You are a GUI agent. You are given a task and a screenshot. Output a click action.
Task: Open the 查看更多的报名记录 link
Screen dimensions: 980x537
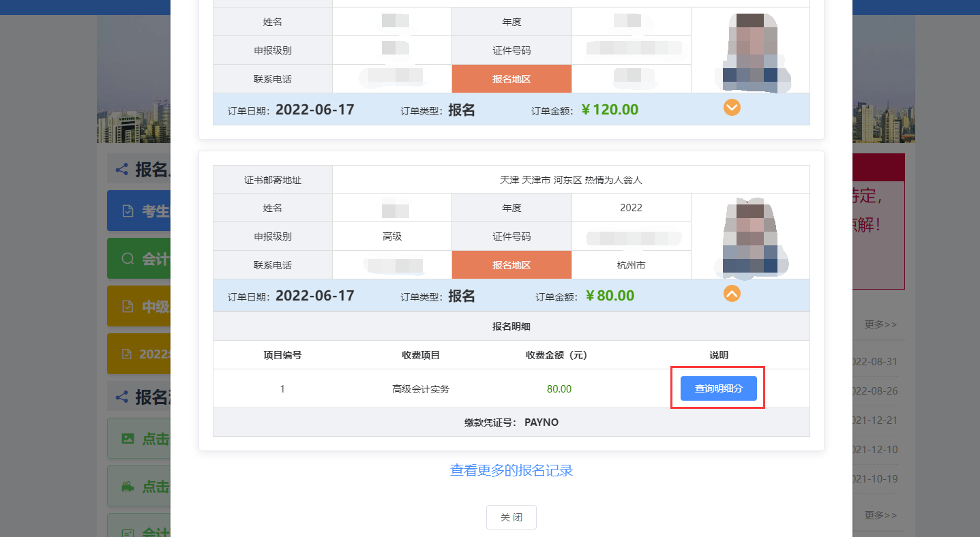point(511,470)
